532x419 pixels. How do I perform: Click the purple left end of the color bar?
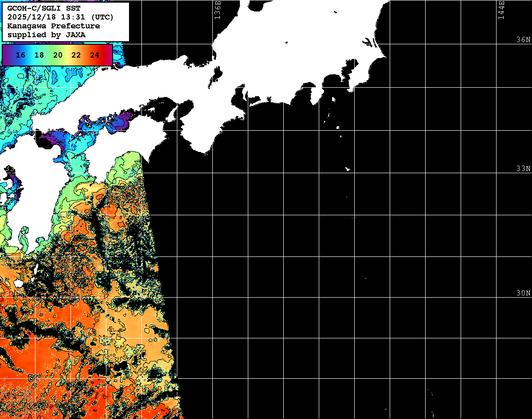pos(6,55)
